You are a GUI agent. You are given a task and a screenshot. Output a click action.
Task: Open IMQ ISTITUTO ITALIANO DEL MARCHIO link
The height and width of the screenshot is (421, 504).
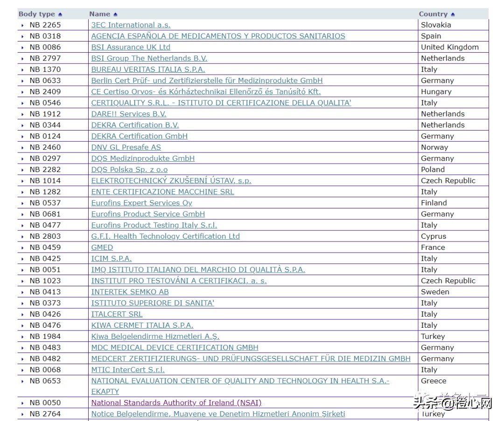(x=198, y=270)
